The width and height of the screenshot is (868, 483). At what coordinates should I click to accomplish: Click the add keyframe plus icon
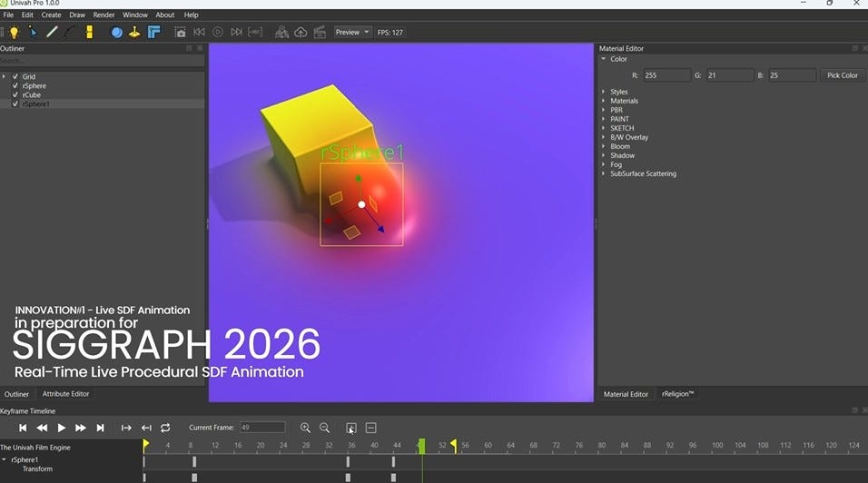351,428
